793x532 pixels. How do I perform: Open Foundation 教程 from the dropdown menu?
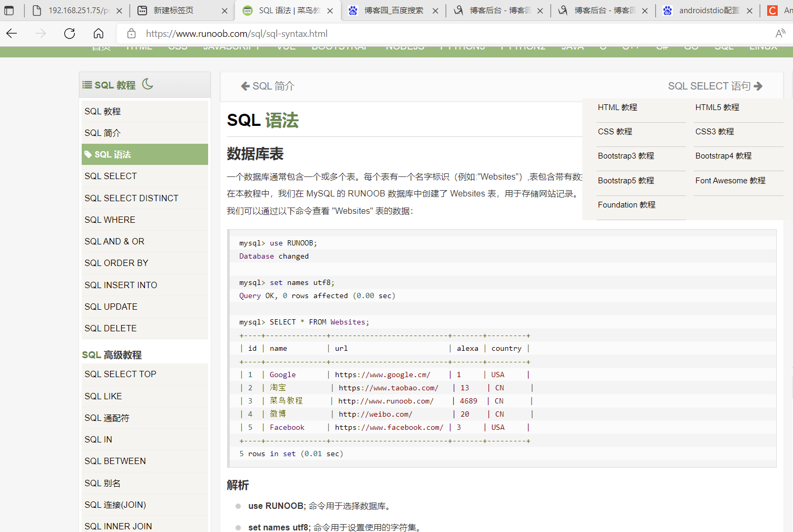click(x=626, y=205)
